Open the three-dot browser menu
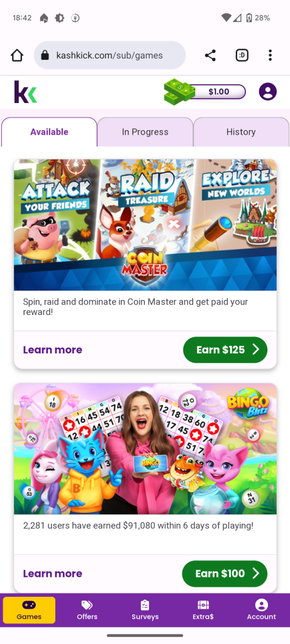This screenshot has width=290, height=644. pyautogui.click(x=270, y=55)
